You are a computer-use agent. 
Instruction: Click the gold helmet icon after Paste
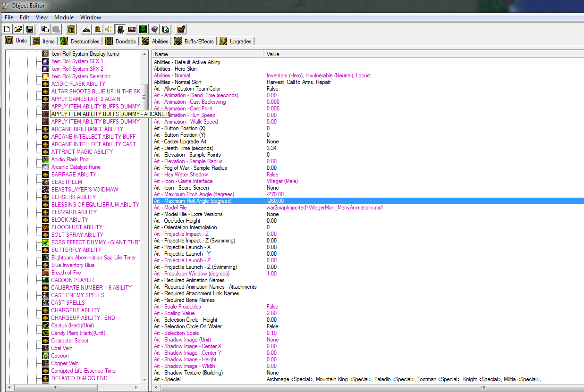[71, 29]
